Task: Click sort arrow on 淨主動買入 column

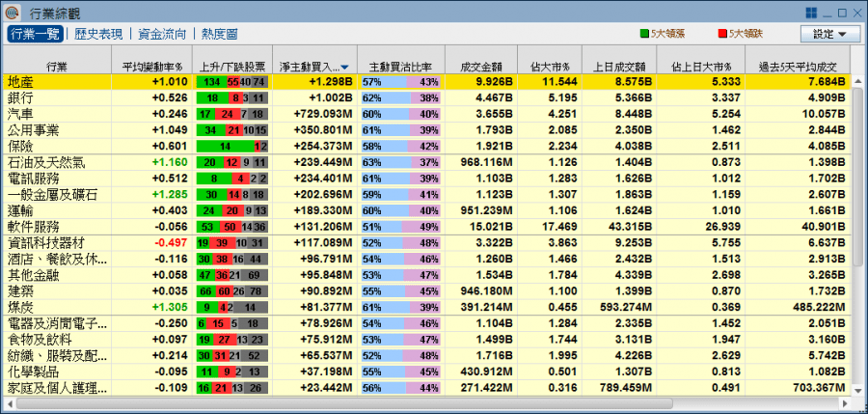Action: [x=346, y=67]
